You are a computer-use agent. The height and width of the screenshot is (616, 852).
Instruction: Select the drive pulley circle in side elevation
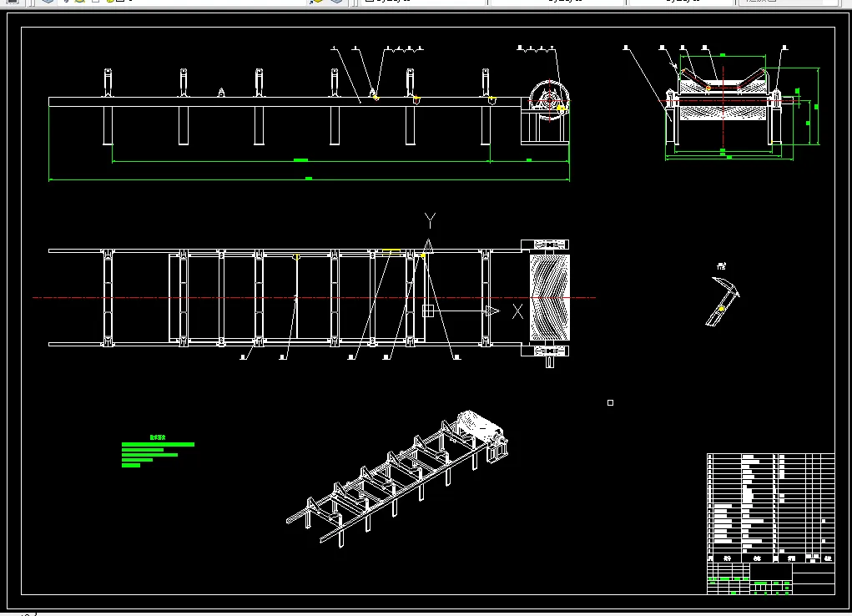pos(549,101)
